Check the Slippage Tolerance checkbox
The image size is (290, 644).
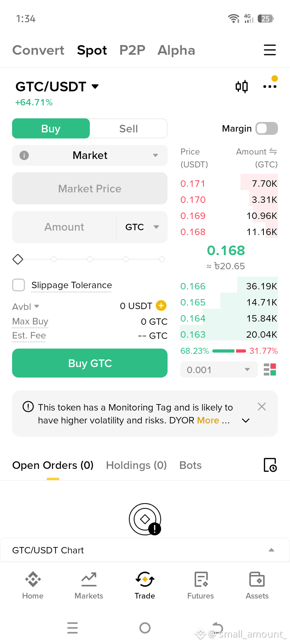pyautogui.click(x=19, y=285)
